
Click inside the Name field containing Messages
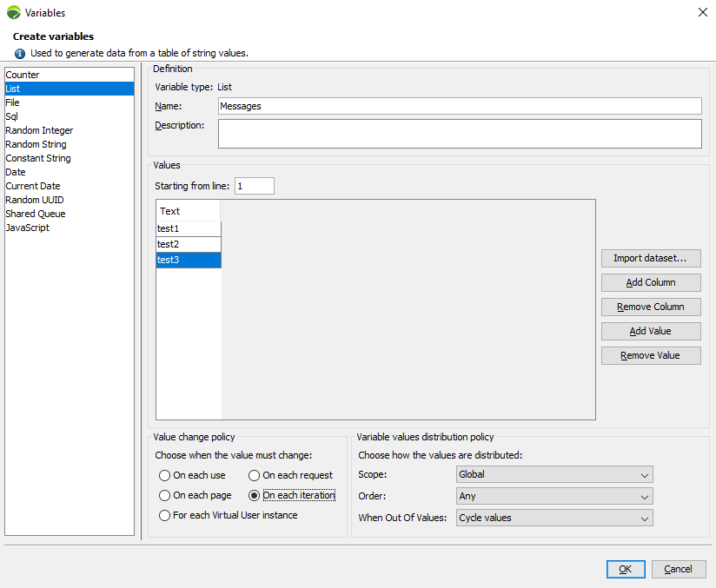459,106
